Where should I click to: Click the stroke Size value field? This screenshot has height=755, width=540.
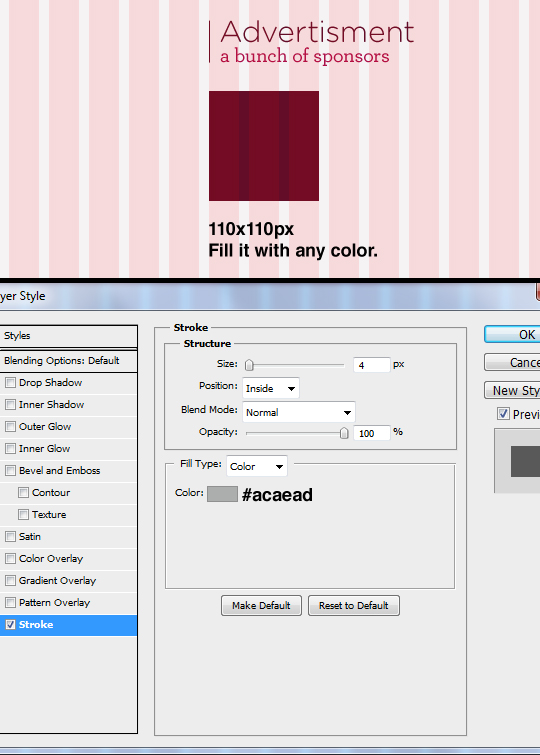tap(371, 365)
